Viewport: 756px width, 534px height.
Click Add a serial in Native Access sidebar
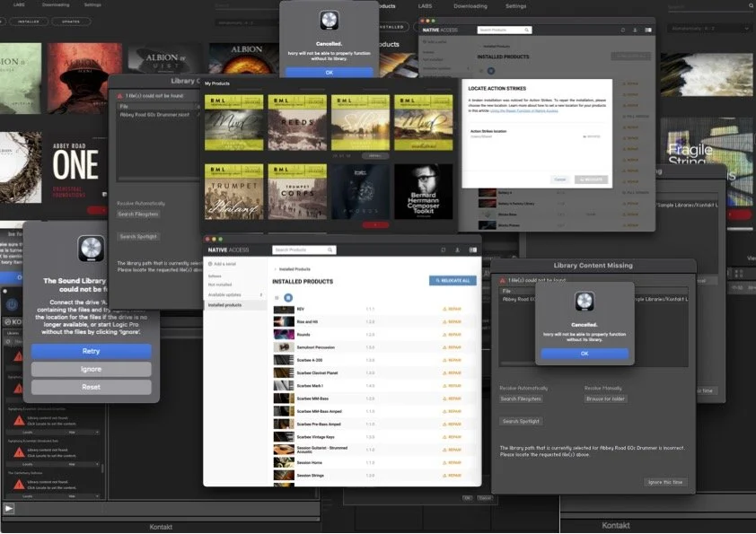[x=224, y=264]
